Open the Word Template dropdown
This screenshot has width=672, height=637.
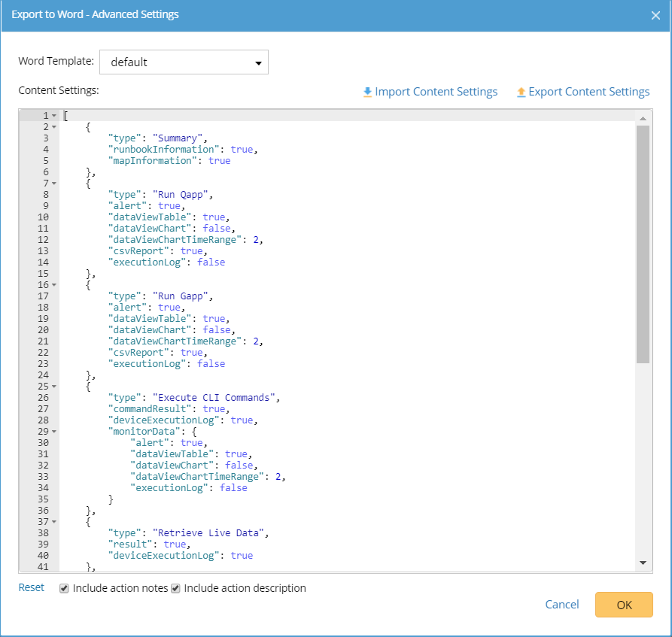click(x=184, y=62)
